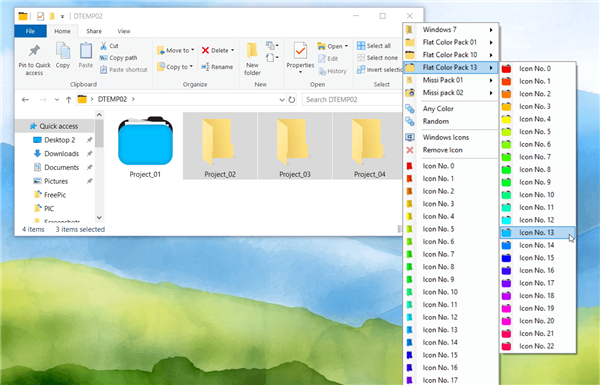The width and height of the screenshot is (600, 385).
Task: Select the Project_02 folder
Action: (x=220, y=146)
